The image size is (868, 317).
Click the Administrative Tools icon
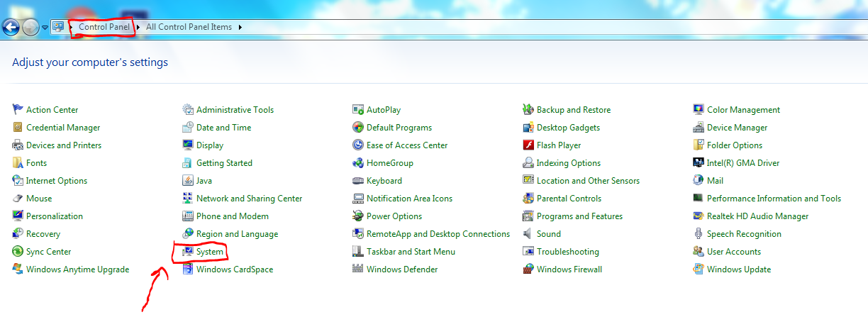pos(188,109)
